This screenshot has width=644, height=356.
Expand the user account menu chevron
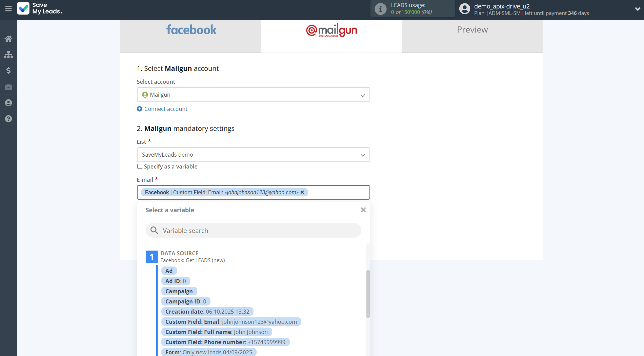(637, 9)
